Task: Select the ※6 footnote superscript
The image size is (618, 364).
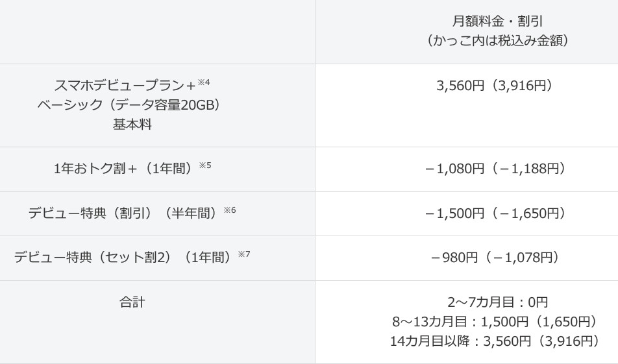Action: (x=229, y=210)
